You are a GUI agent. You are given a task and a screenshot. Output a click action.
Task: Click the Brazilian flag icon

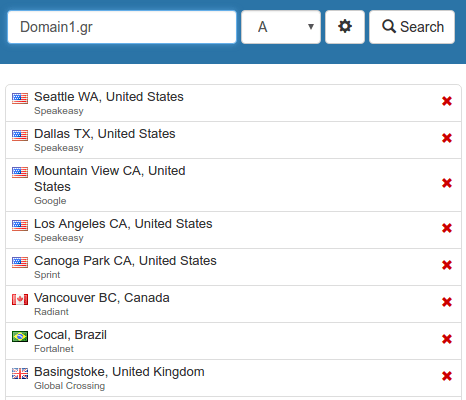coord(20,336)
